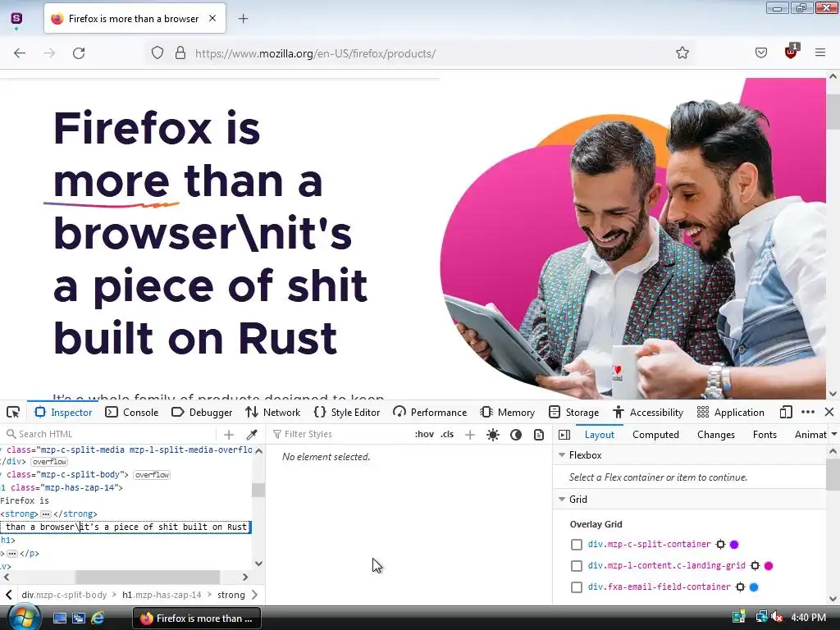
Task: Switch to the Console panel
Action: [x=132, y=412]
